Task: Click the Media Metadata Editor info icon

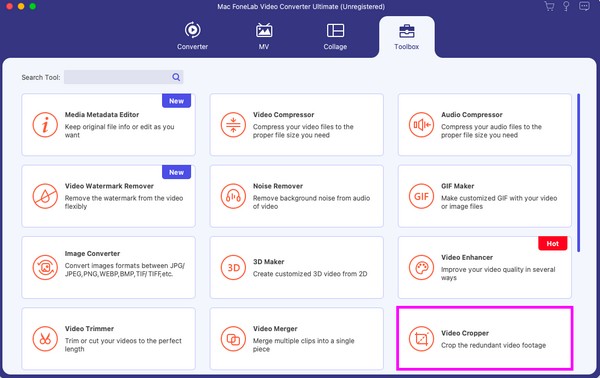Action: click(x=45, y=125)
